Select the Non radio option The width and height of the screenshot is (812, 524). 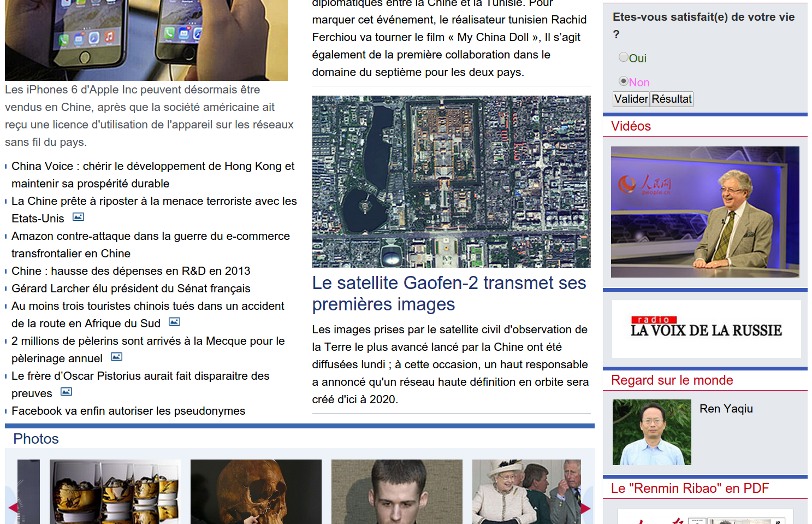pyautogui.click(x=623, y=81)
